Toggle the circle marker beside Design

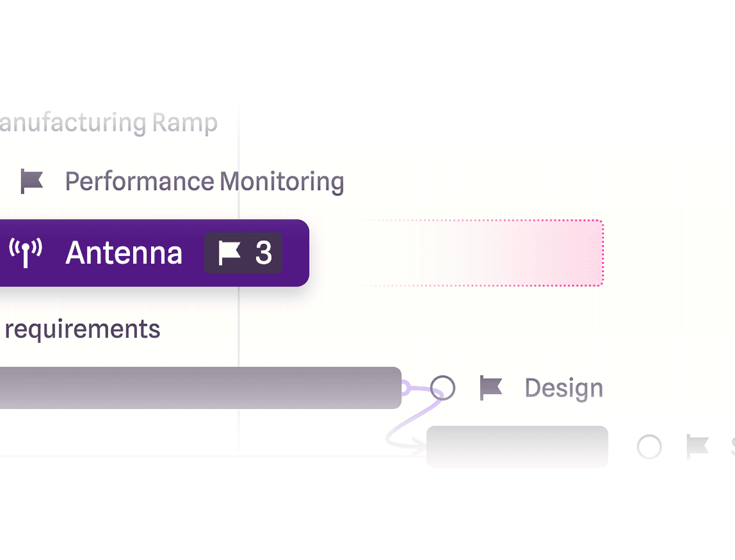(x=442, y=388)
